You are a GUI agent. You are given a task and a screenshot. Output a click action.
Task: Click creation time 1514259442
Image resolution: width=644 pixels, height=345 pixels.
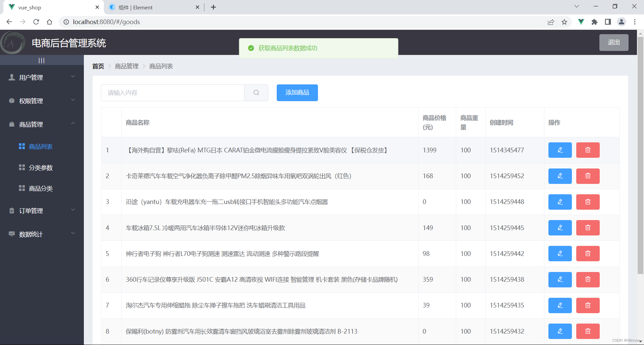(x=507, y=254)
